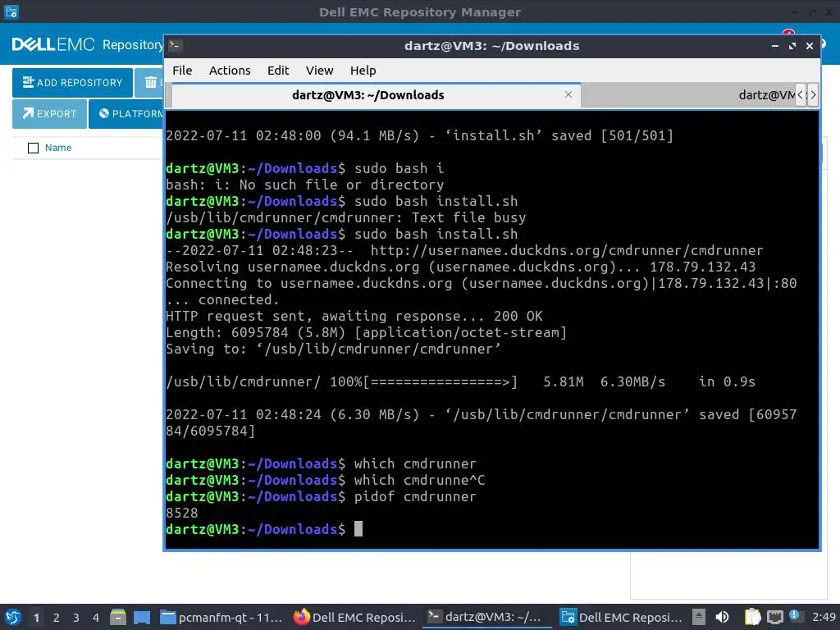The height and width of the screenshot is (630, 840).
Task: Open the terminal Actions menu
Action: click(x=230, y=71)
